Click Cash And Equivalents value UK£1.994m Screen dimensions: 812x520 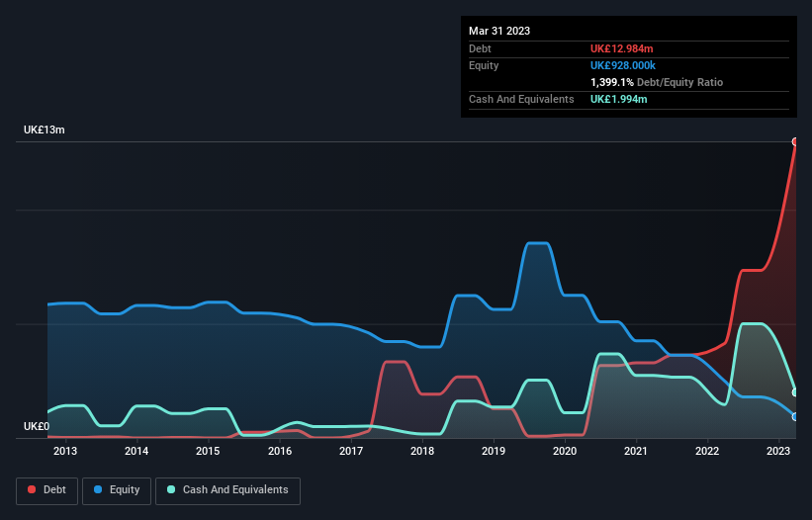619,99
